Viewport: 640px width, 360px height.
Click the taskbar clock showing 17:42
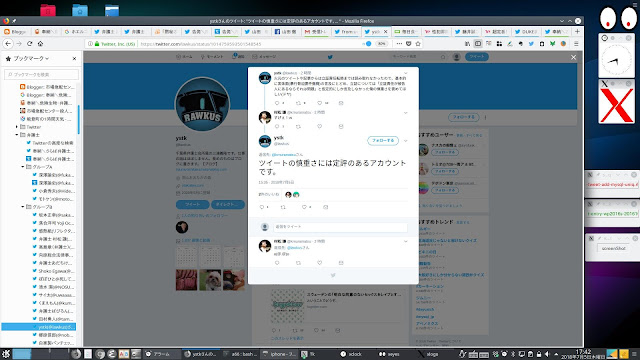(x=583, y=354)
